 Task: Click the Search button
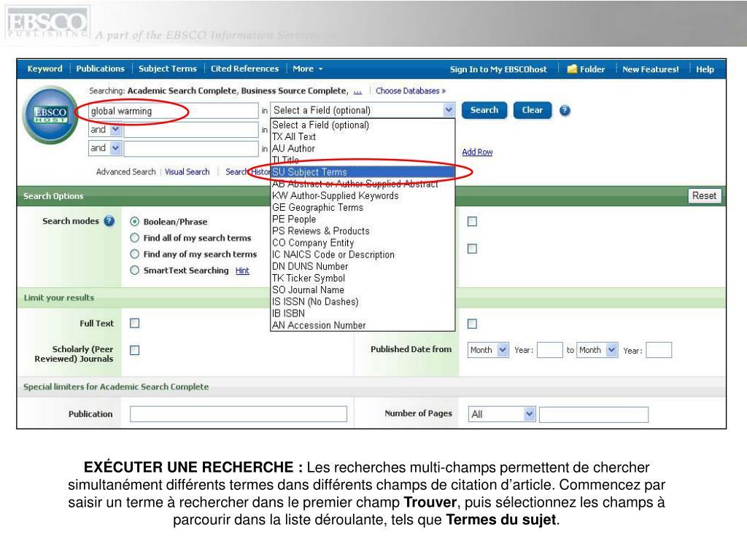point(484,110)
